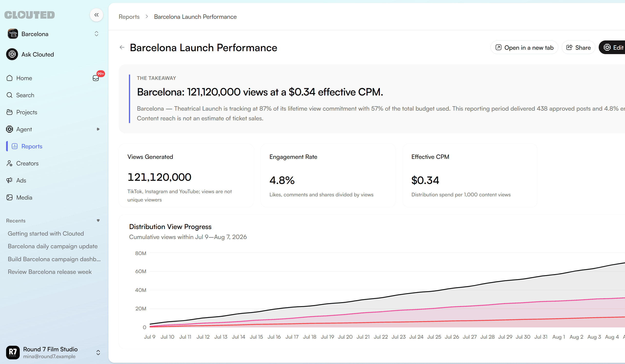The image size is (625, 364).
Task: Click the Distribution View Progress heading
Action: [170, 227]
